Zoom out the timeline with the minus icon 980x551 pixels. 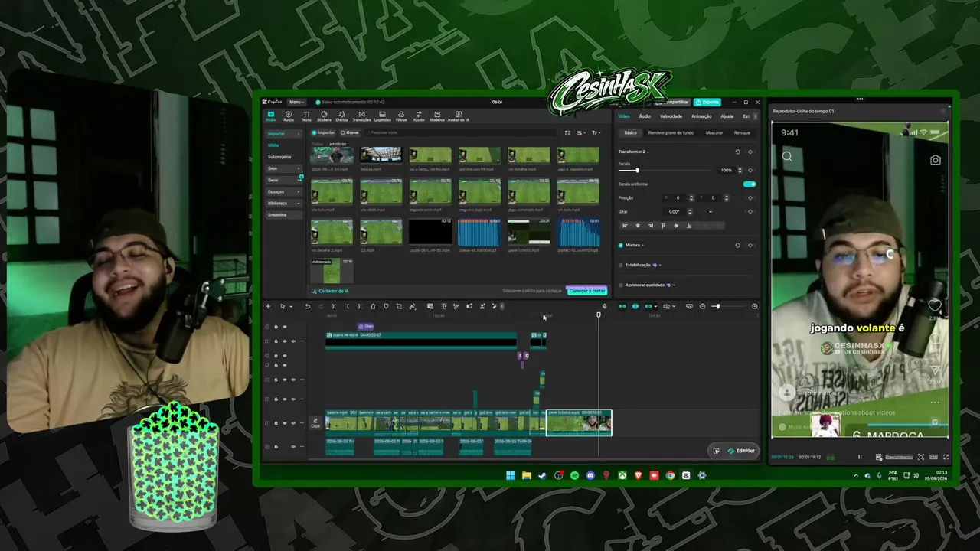tap(703, 306)
